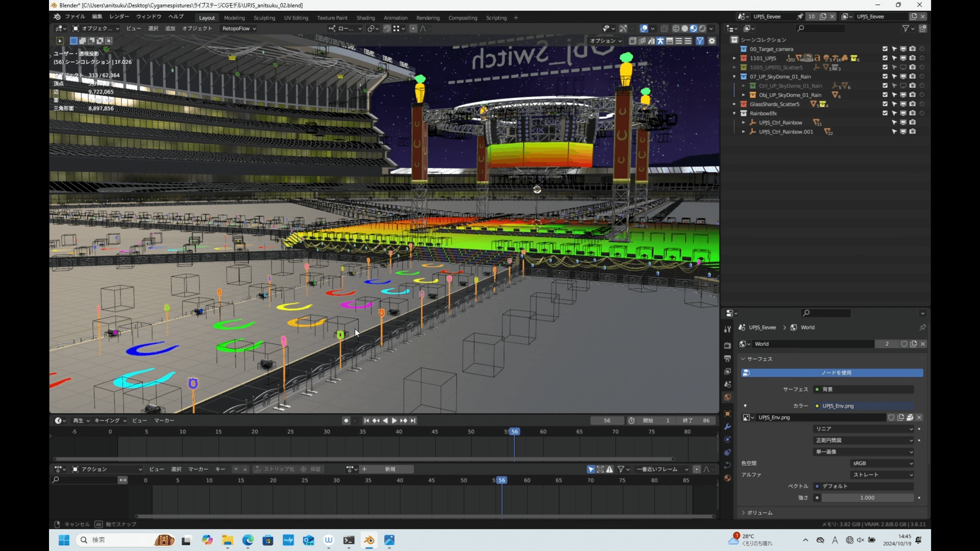Open the alpha Straight dropdown

tap(882, 475)
